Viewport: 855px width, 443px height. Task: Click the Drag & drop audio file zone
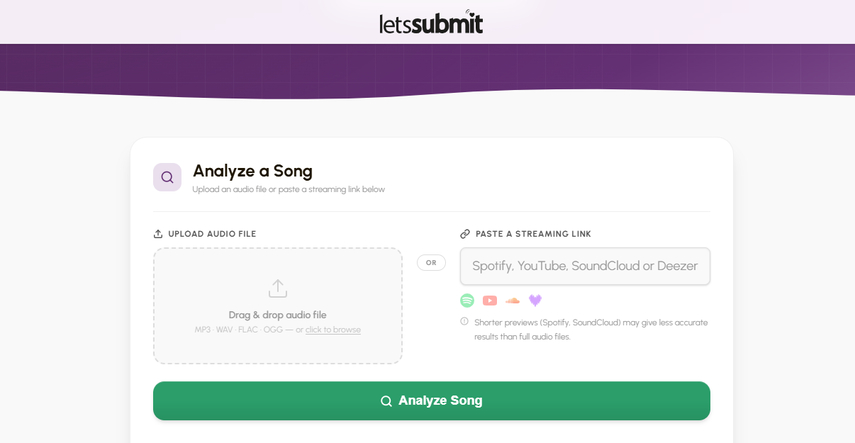pyautogui.click(x=278, y=306)
